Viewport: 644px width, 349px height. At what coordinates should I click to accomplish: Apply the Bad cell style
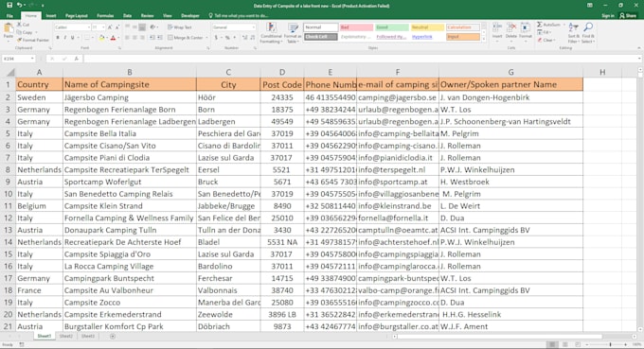coord(356,27)
